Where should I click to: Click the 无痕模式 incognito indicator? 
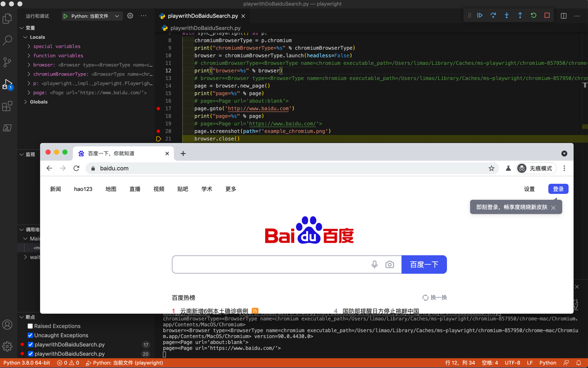[537, 168]
